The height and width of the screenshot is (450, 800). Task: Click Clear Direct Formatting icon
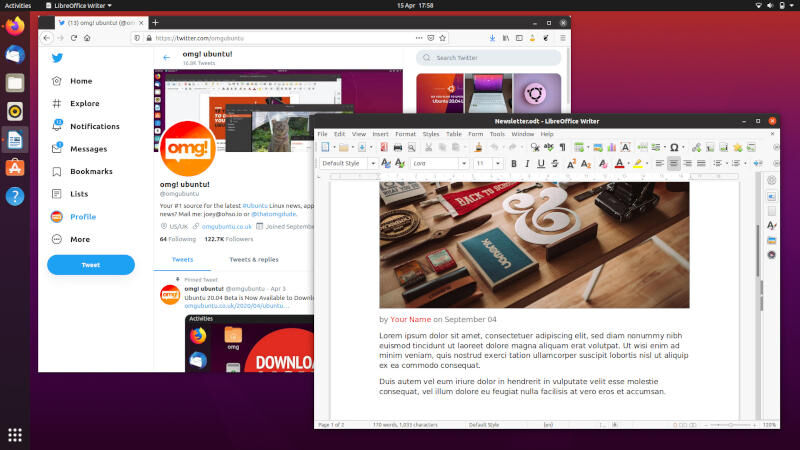(603, 163)
